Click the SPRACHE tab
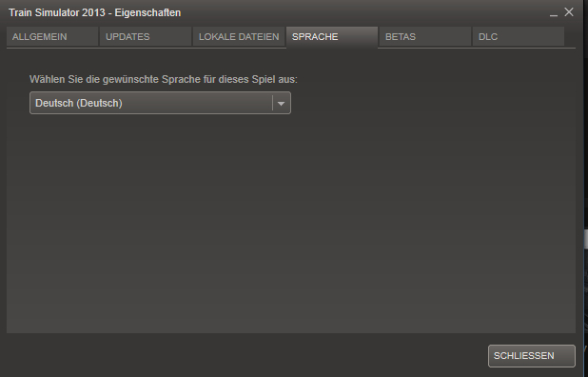The height and width of the screenshot is (377, 588). click(x=332, y=37)
